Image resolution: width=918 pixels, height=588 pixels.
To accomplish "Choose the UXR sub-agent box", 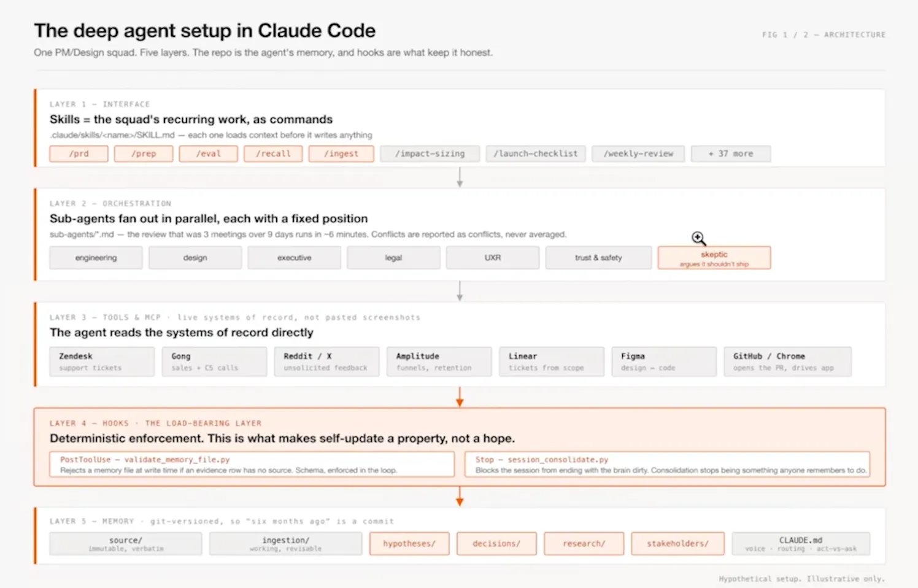I will (x=493, y=258).
